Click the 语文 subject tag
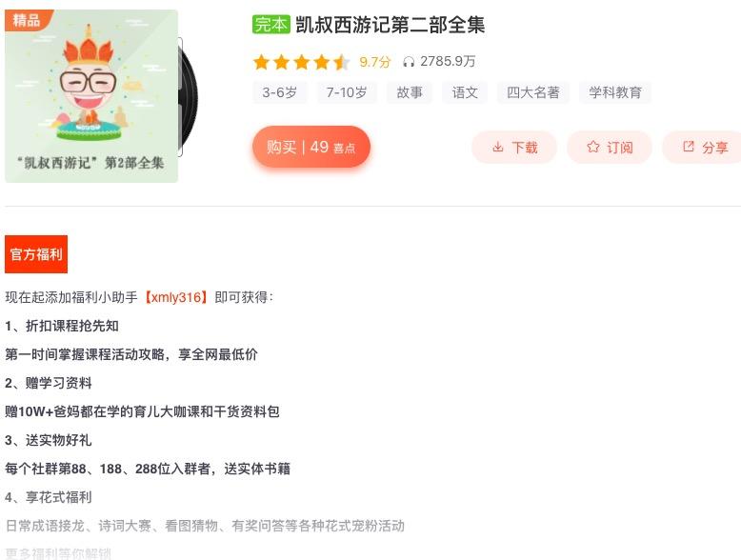741x560 pixels. 465,92
